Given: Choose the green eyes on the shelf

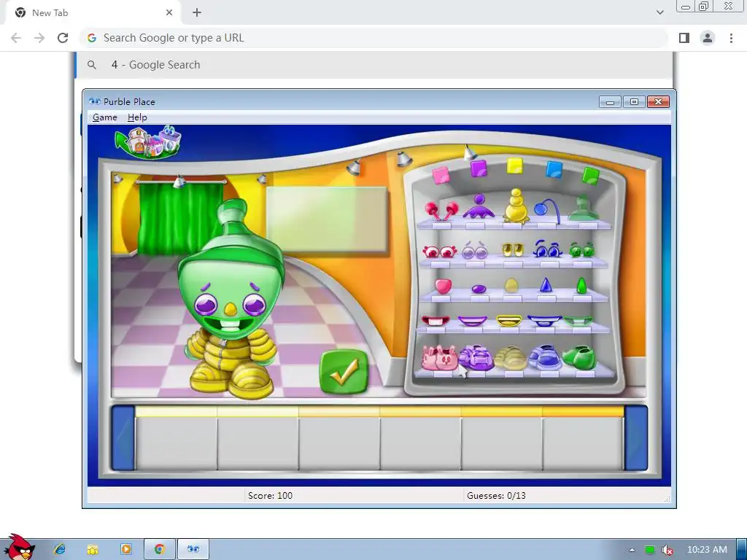Looking at the screenshot, I should [581, 249].
